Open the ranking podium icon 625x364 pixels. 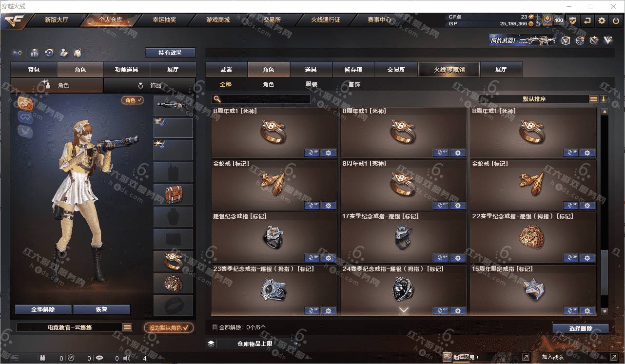pyautogui.click(x=34, y=53)
